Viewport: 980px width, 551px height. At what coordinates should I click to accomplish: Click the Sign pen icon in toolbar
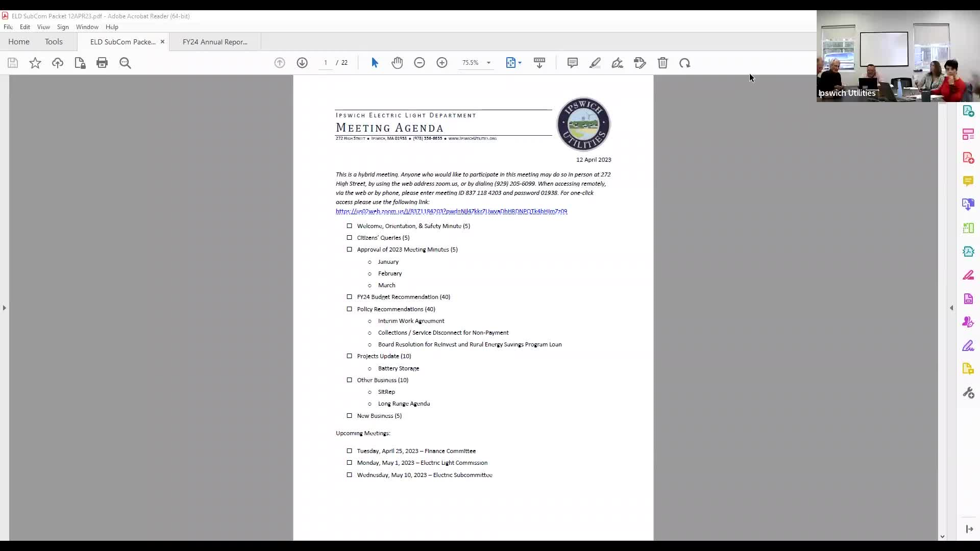pos(618,63)
